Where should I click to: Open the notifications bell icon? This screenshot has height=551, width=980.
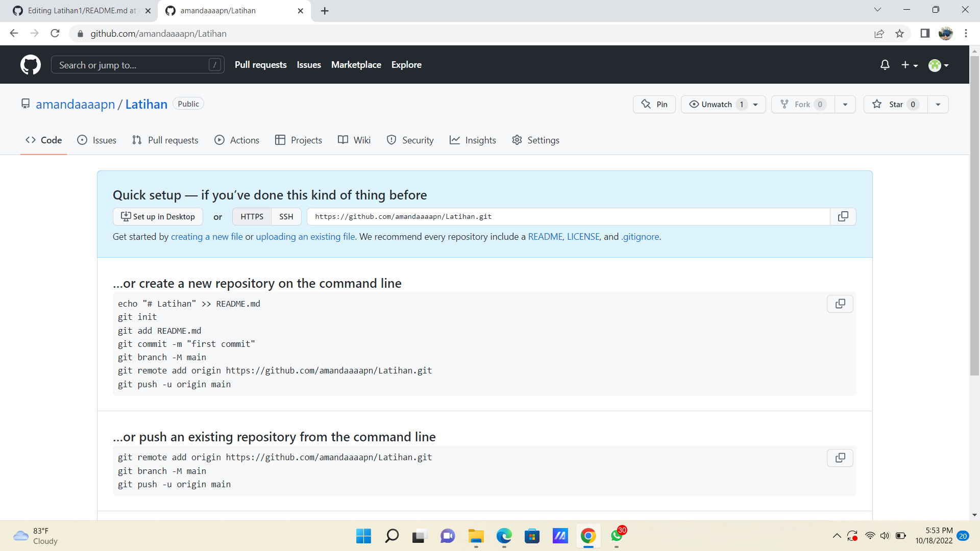pos(885,65)
